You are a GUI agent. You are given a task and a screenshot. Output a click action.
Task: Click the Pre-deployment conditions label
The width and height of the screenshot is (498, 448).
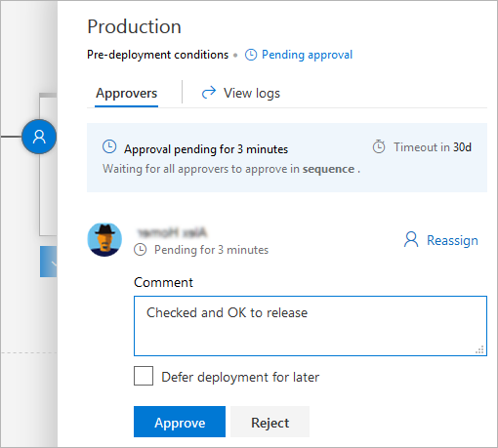pos(158,55)
